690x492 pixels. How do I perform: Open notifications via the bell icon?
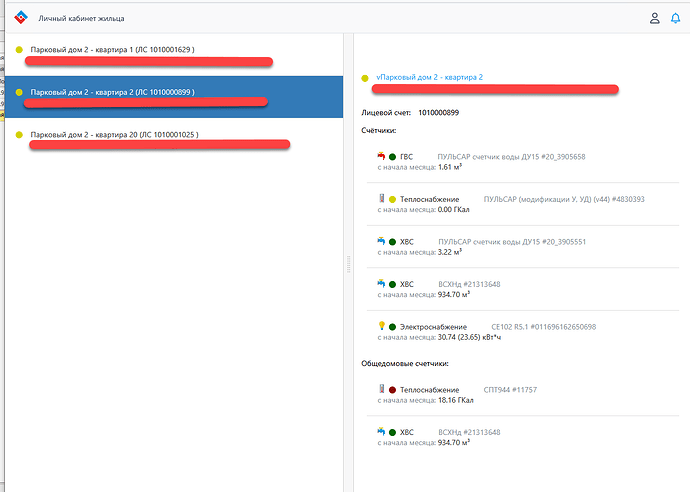[675, 18]
